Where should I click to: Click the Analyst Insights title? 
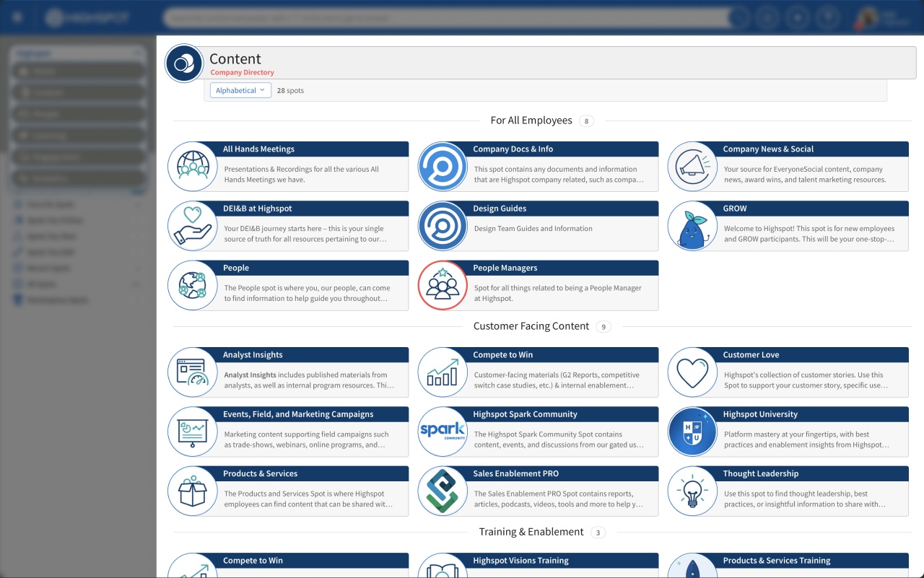coord(253,355)
